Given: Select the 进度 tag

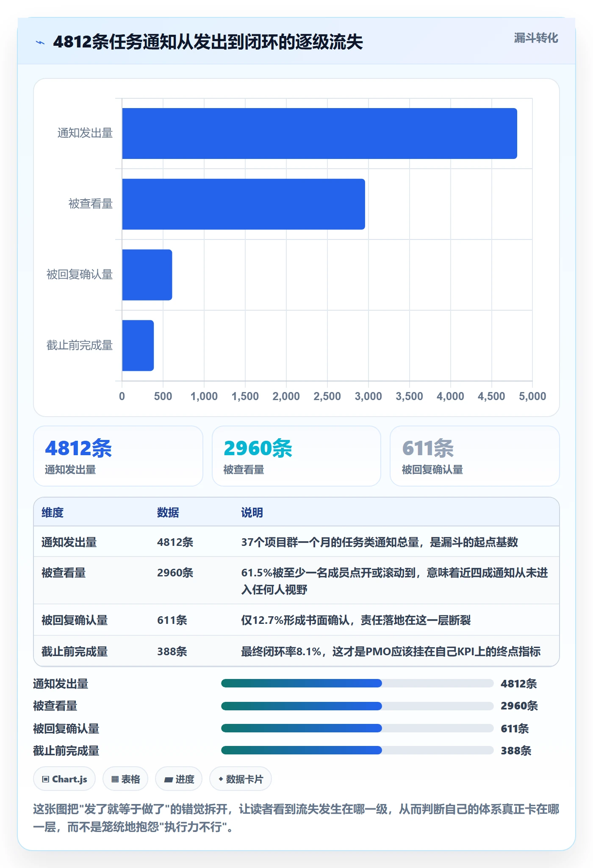Looking at the screenshot, I should (179, 779).
